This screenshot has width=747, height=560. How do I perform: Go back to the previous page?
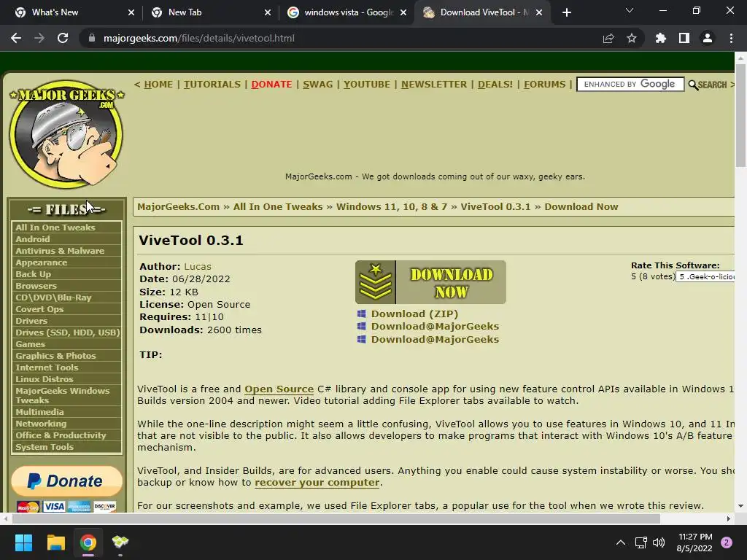pyautogui.click(x=16, y=38)
